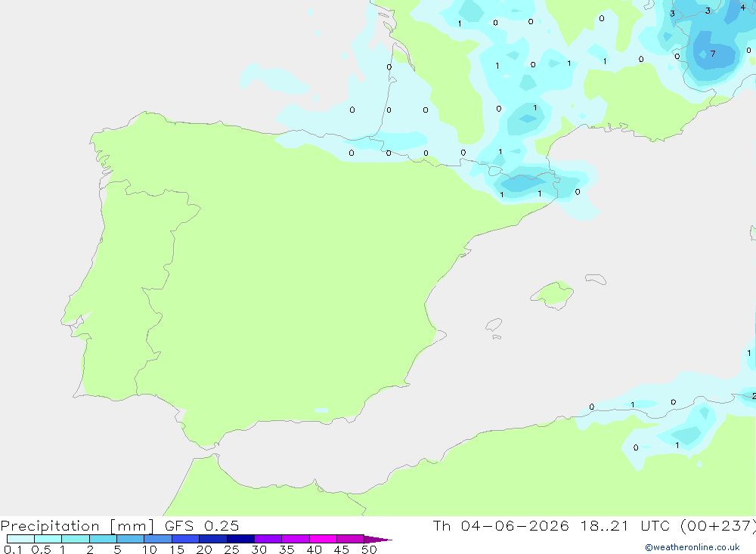Click the legend label '10'

(150, 549)
